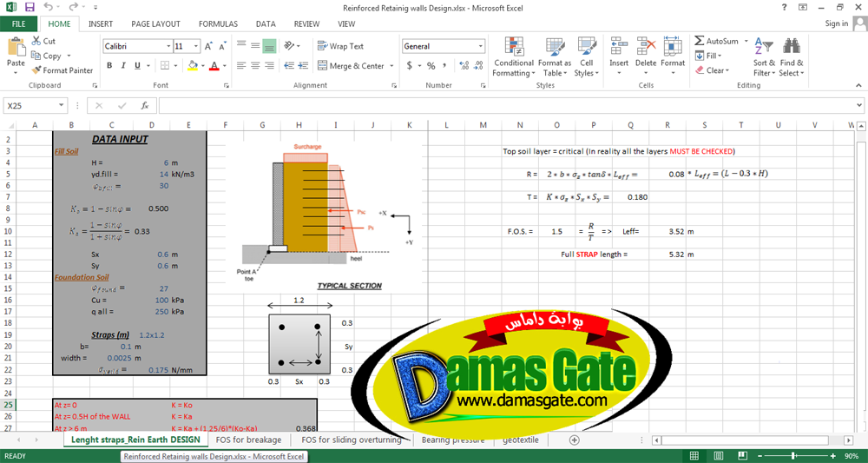Screen dimensions: 868x463
Task: Open 'FOS for sliding overturning' sheet
Action: (x=351, y=440)
